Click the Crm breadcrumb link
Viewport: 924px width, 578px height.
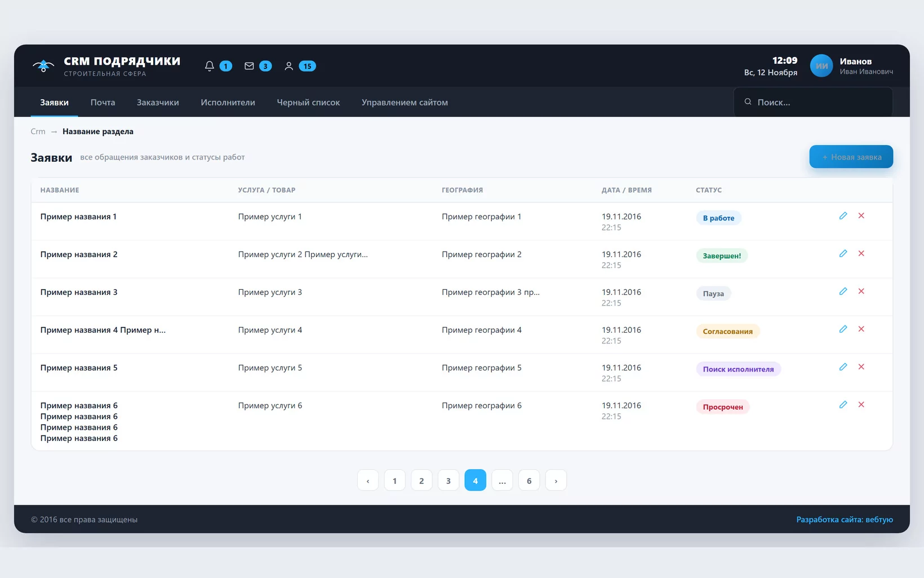coord(38,131)
